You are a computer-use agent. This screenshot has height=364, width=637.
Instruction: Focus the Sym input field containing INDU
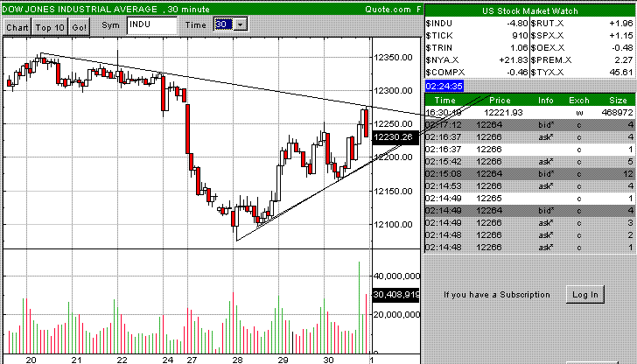pyautogui.click(x=152, y=25)
